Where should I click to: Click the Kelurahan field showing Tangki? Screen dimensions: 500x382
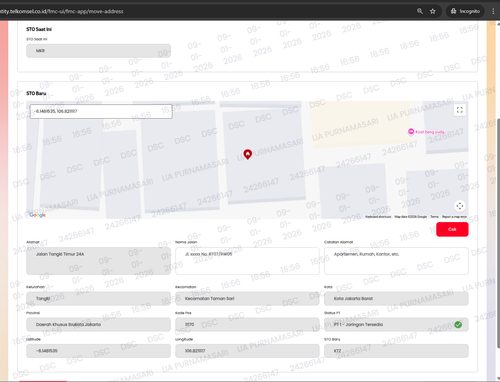(x=98, y=299)
